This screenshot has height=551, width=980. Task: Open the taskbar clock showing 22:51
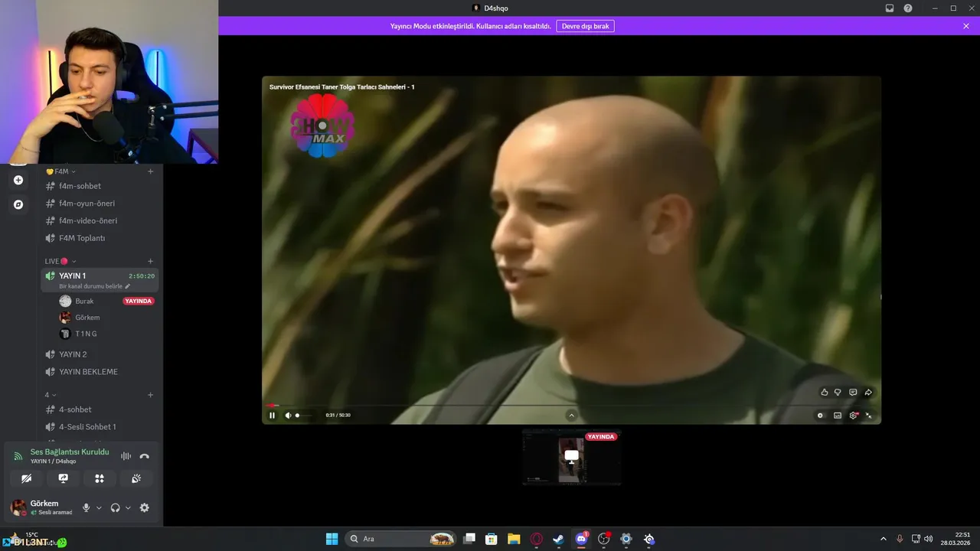tap(956, 539)
